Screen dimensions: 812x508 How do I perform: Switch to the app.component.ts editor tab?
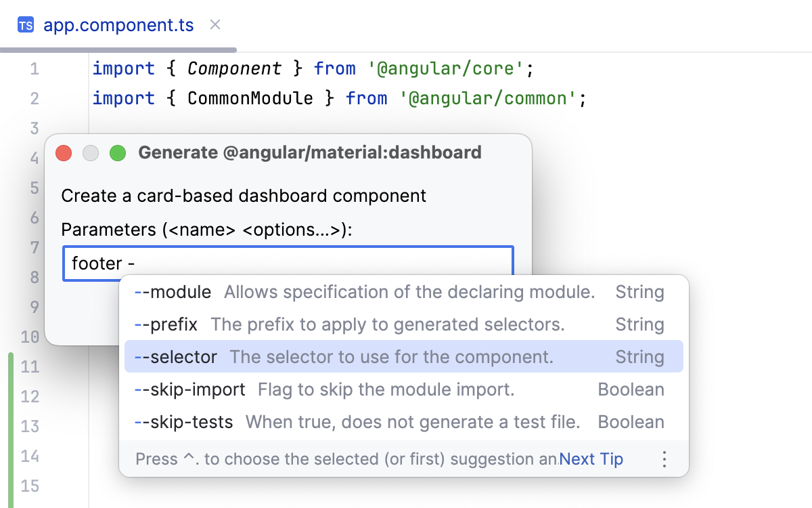pyautogui.click(x=119, y=25)
